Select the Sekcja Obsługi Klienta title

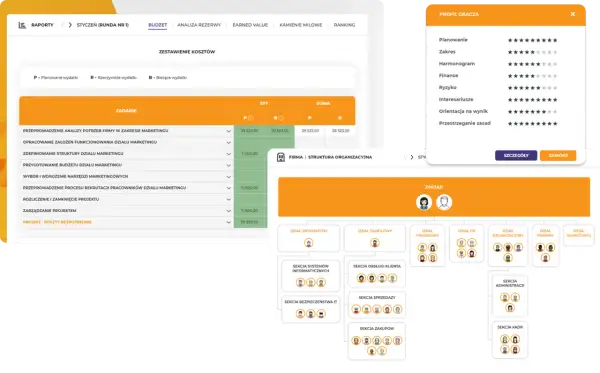pyautogui.click(x=377, y=266)
